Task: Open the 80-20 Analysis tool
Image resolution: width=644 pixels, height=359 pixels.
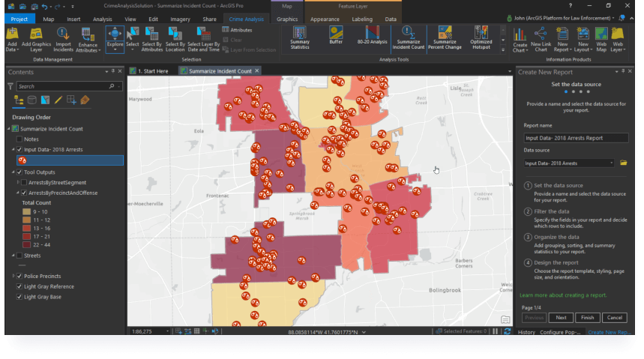Action: pos(372,36)
